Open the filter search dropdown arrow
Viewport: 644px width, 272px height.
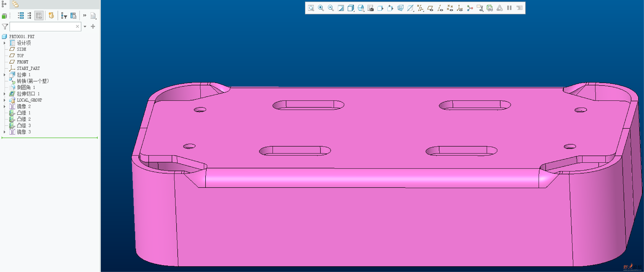[85, 27]
